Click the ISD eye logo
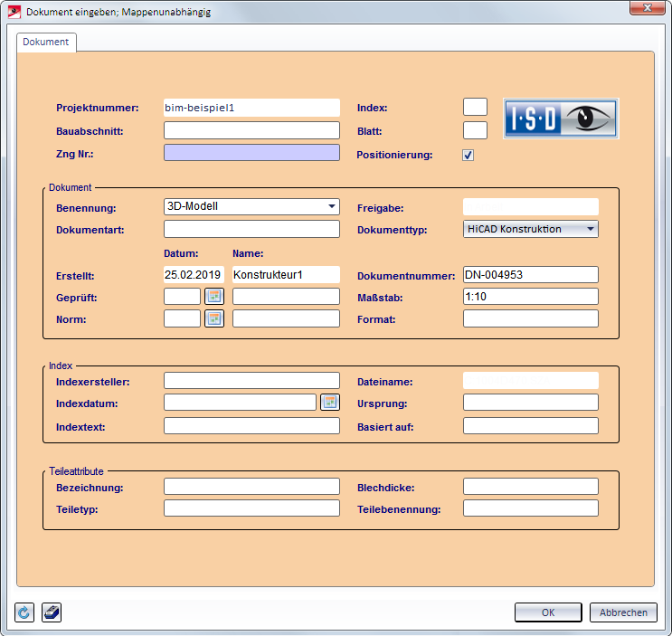672x636 pixels. (x=561, y=118)
